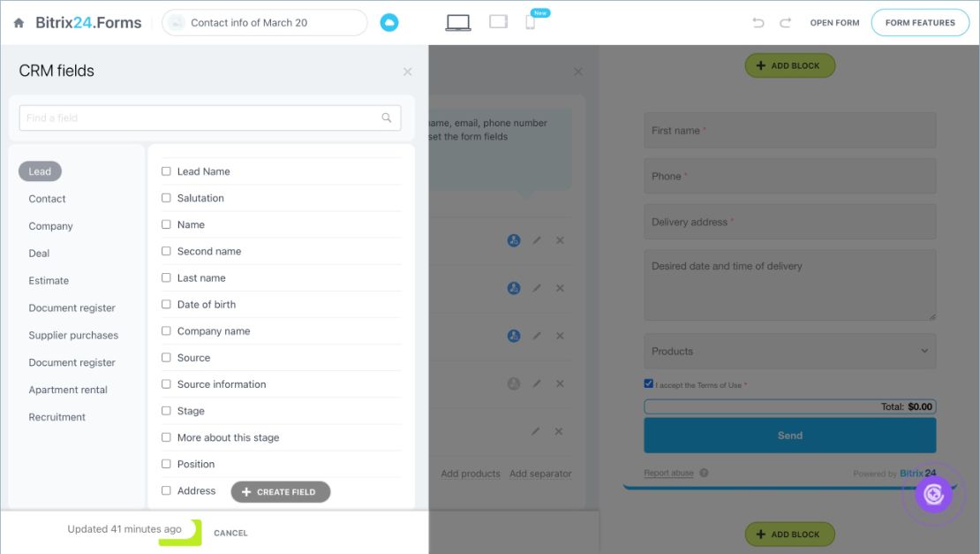Viewport: 980px width, 554px height.
Task: Open the purple assistant chat widget
Action: (x=934, y=495)
